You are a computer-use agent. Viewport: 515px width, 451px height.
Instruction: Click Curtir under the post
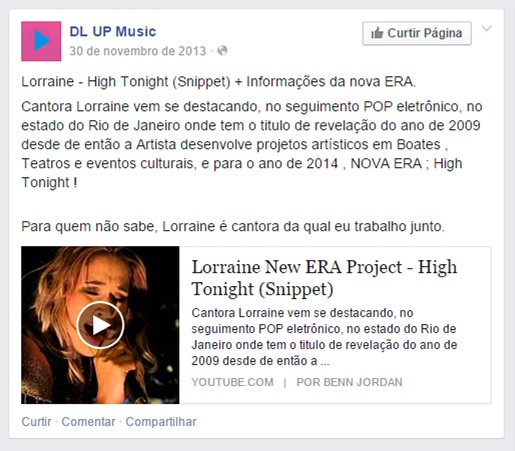[36, 422]
